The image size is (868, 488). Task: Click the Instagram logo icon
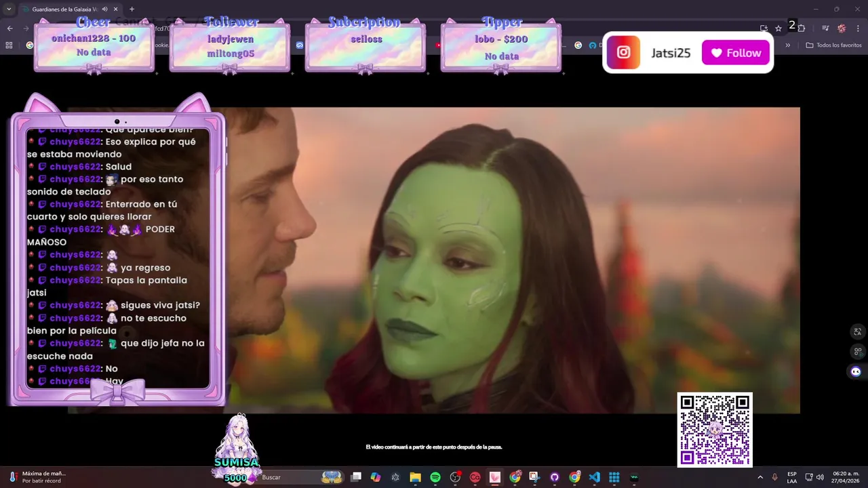[x=623, y=52]
